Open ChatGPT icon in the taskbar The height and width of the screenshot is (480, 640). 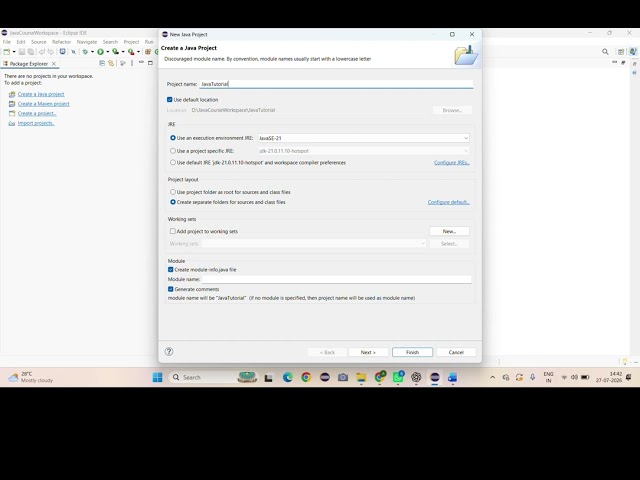click(416, 377)
